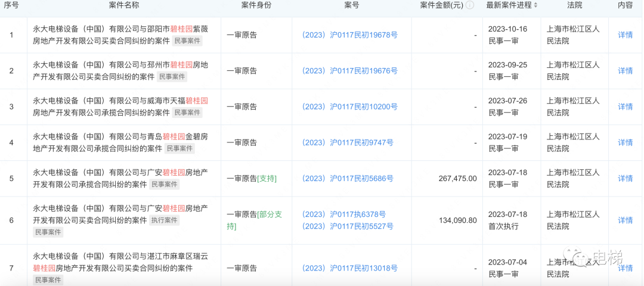Click date 2023-07-19 民事一审
The height and width of the screenshot is (286, 644).
[x=507, y=142]
